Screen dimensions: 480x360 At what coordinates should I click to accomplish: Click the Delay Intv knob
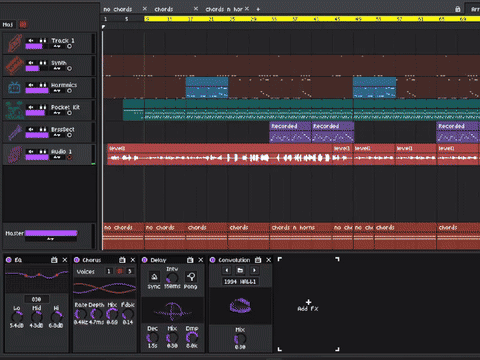(x=172, y=278)
